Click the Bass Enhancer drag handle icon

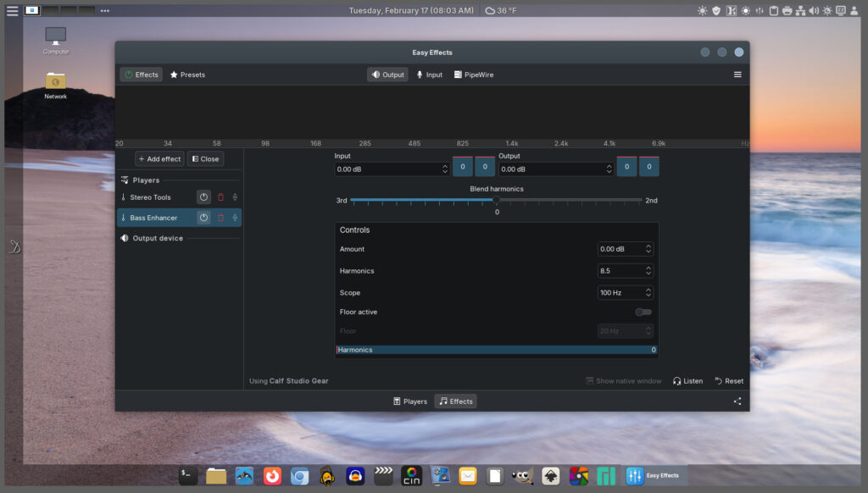[x=235, y=218]
